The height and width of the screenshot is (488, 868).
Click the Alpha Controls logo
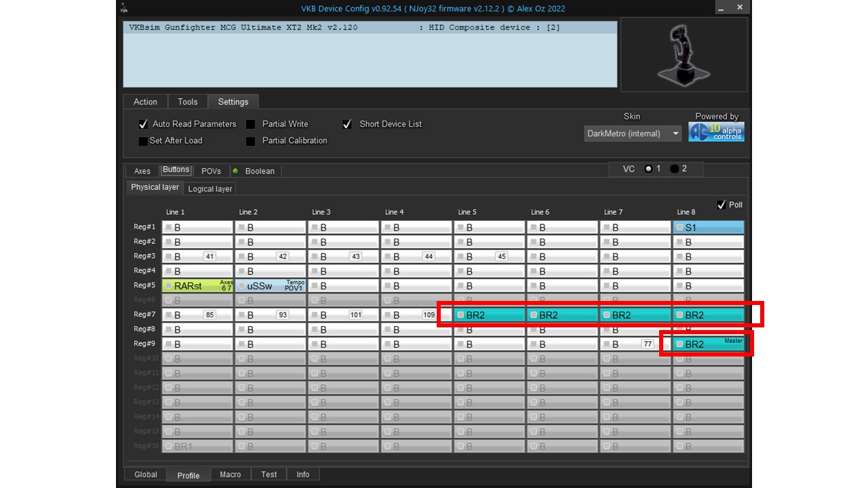click(x=716, y=131)
